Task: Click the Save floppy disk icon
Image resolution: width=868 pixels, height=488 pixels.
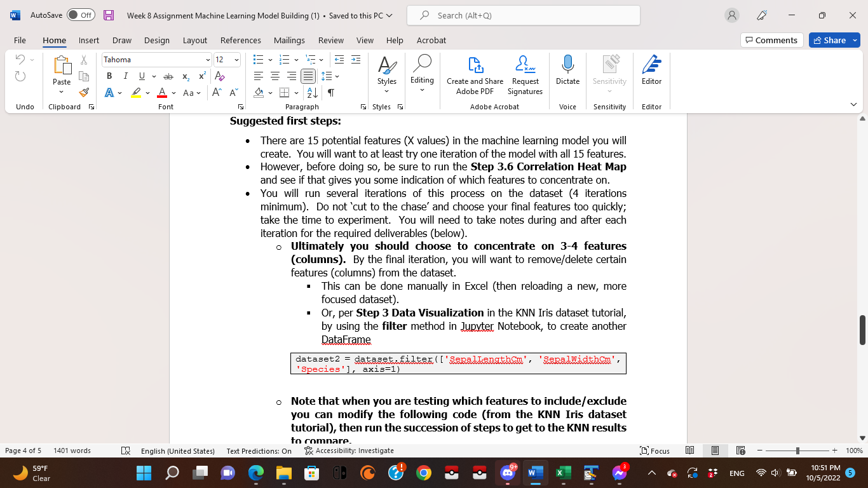Action: tap(109, 15)
